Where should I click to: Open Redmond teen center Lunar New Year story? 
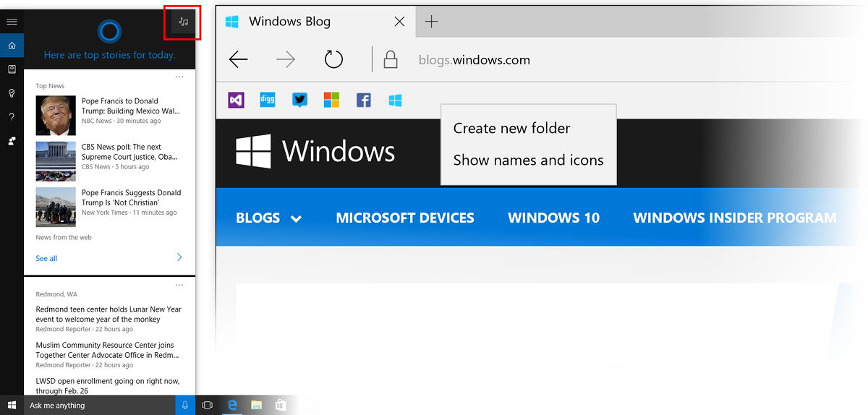coord(109,314)
